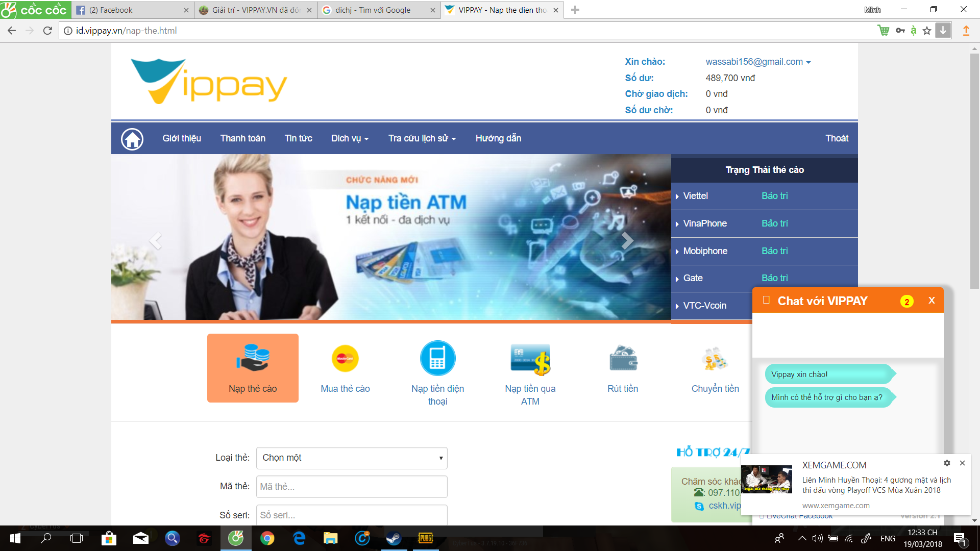Viewport: 980px width, 551px height.
Task: Click the home icon in navigation bar
Action: click(132, 139)
